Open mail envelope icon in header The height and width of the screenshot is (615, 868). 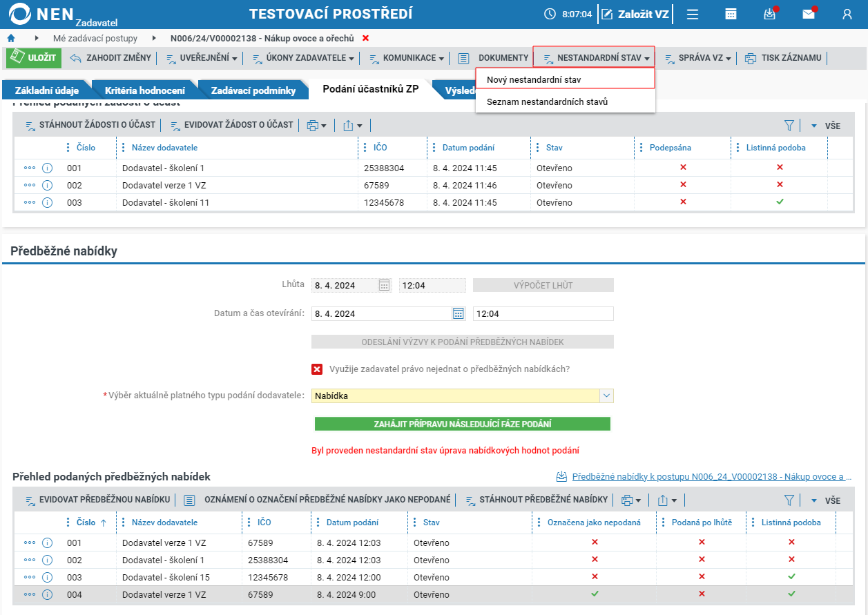[808, 14]
